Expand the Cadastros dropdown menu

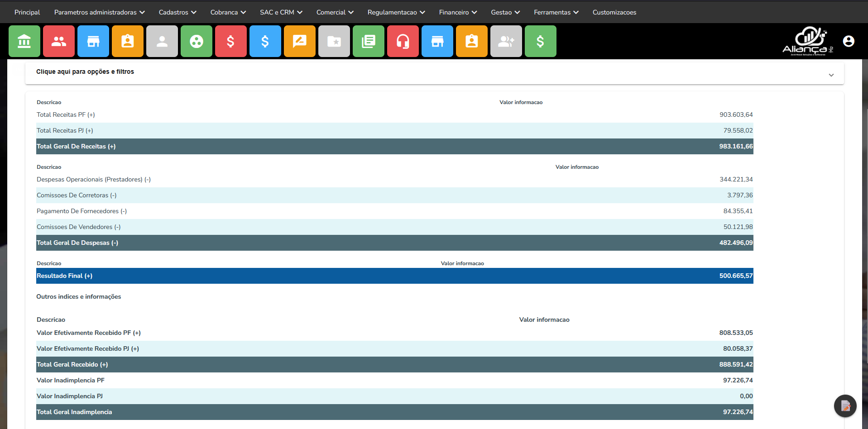(x=177, y=12)
